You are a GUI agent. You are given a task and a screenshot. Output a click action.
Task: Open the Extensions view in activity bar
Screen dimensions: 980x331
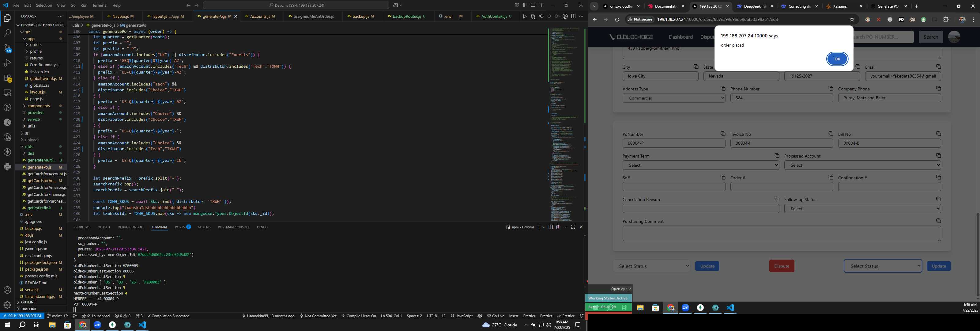pyautogui.click(x=7, y=78)
